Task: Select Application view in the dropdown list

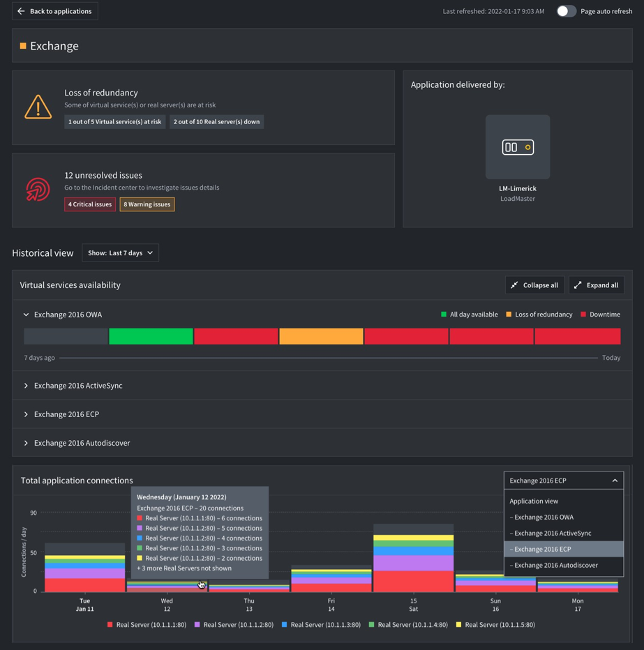Action: 564,501
